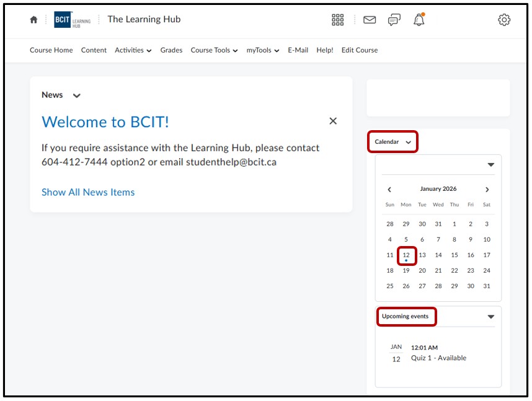
Task: Open the Calendar widget dropdown menu
Action: point(408,142)
